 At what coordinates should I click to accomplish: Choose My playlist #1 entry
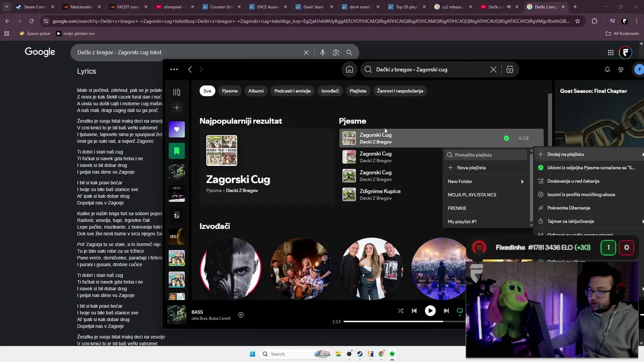(x=486, y=222)
